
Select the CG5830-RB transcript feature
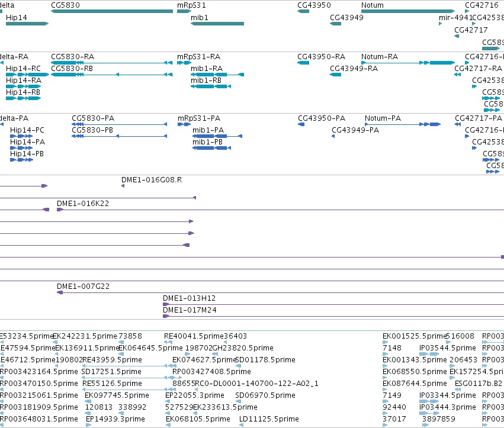click(112, 75)
